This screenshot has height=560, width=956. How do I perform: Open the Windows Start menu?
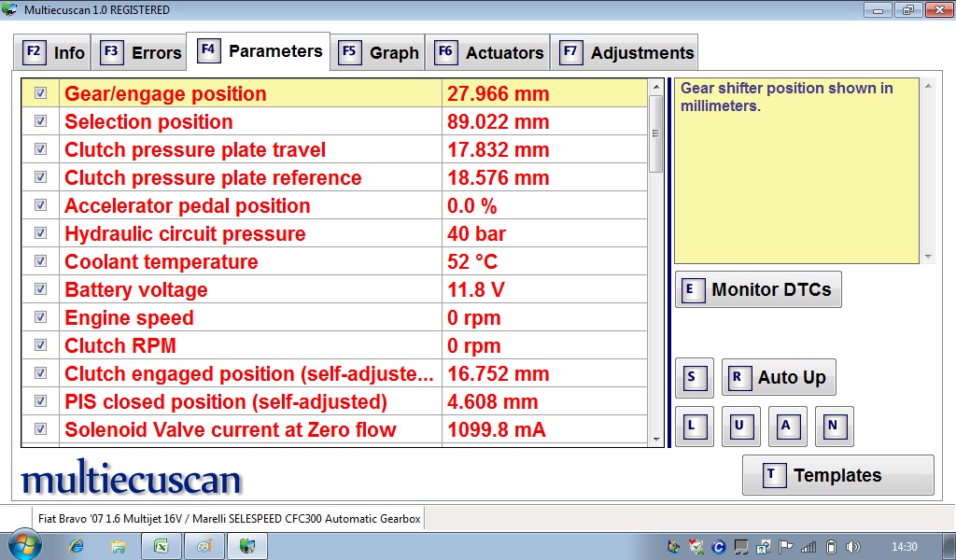(x=24, y=545)
